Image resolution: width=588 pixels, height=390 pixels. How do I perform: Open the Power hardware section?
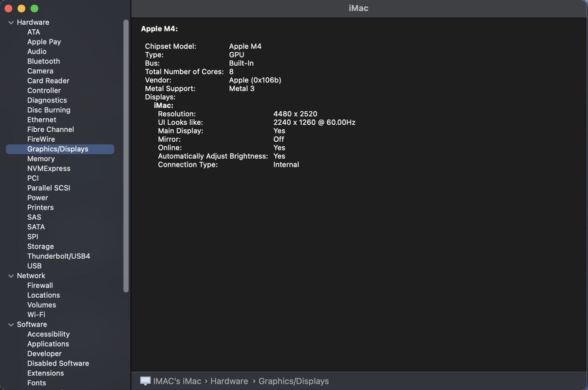[38, 198]
